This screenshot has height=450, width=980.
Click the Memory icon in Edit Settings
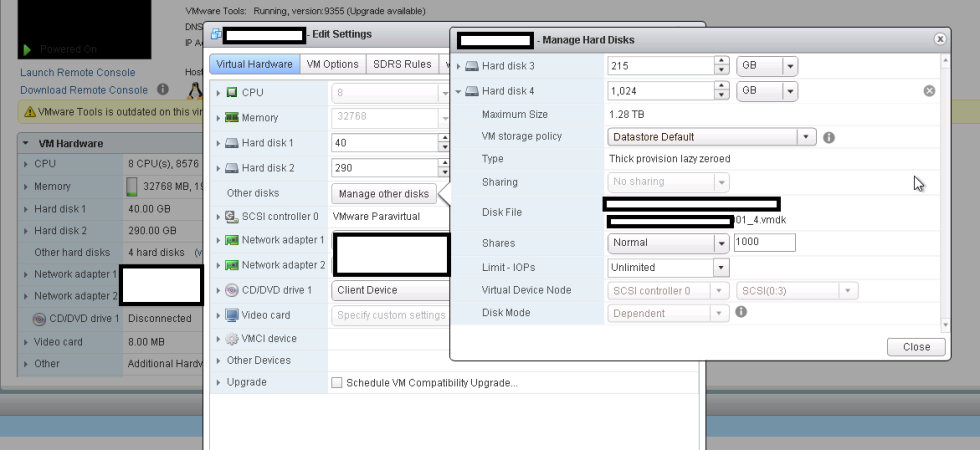[232, 118]
